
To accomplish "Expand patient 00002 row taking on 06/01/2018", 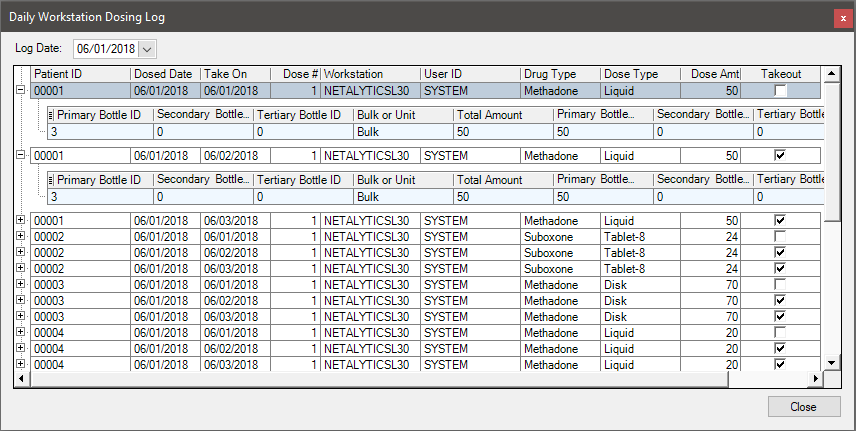I will tap(21, 236).
